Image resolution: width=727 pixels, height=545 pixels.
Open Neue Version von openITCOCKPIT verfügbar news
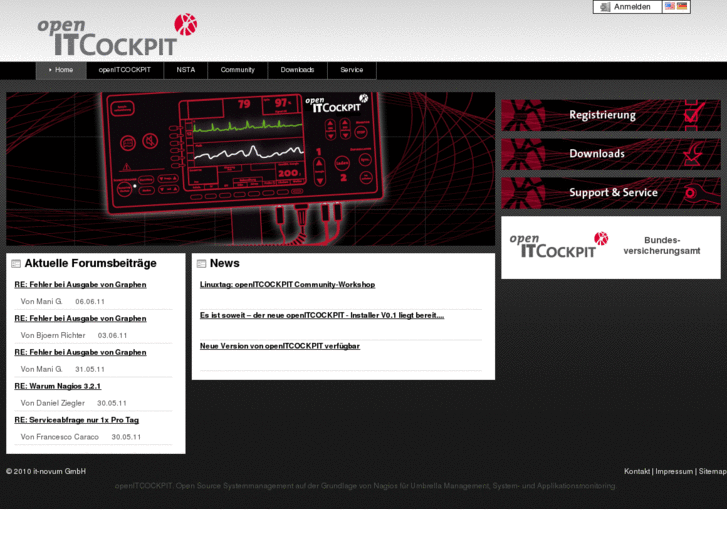280,346
